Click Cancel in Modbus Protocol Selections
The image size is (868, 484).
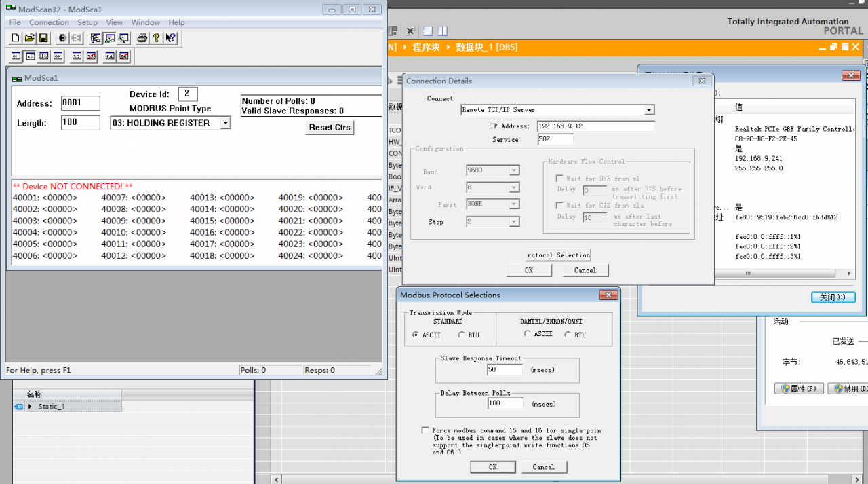pyautogui.click(x=544, y=467)
